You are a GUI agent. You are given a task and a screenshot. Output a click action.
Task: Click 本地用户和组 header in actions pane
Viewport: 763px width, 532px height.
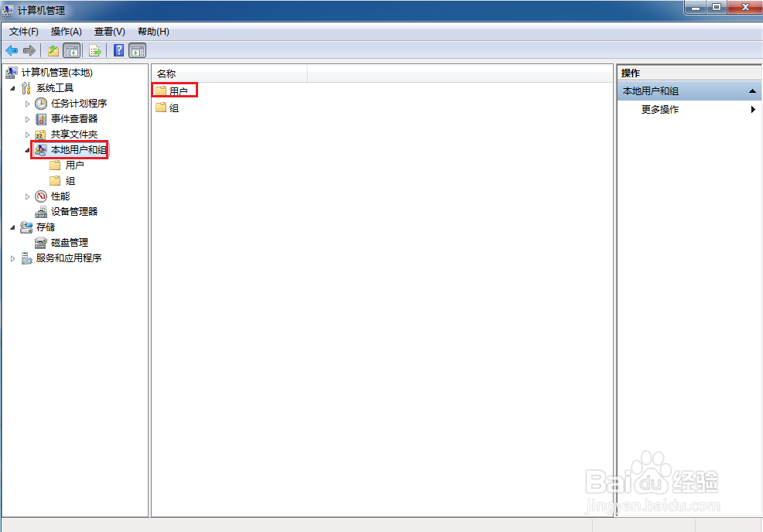[x=689, y=91]
